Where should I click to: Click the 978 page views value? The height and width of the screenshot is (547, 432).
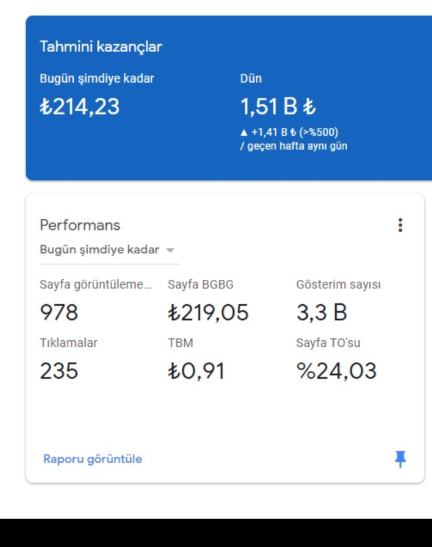(59, 312)
